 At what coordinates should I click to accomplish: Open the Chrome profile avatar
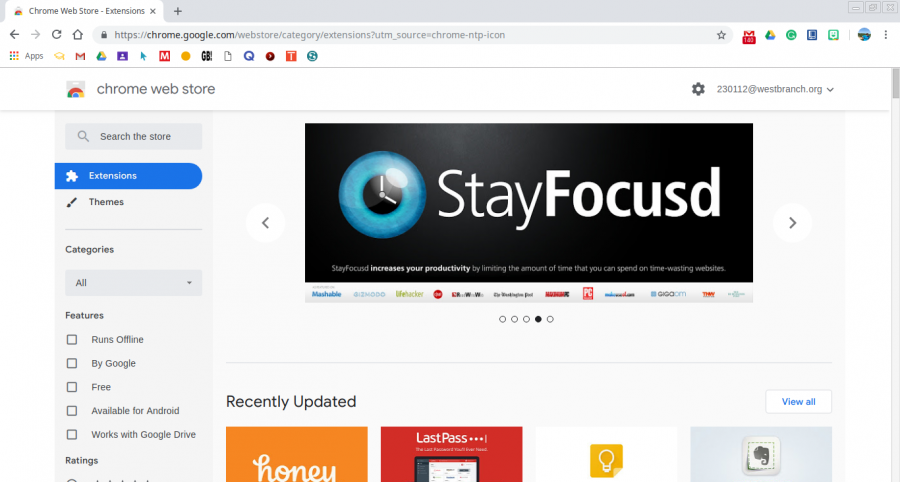tap(864, 35)
